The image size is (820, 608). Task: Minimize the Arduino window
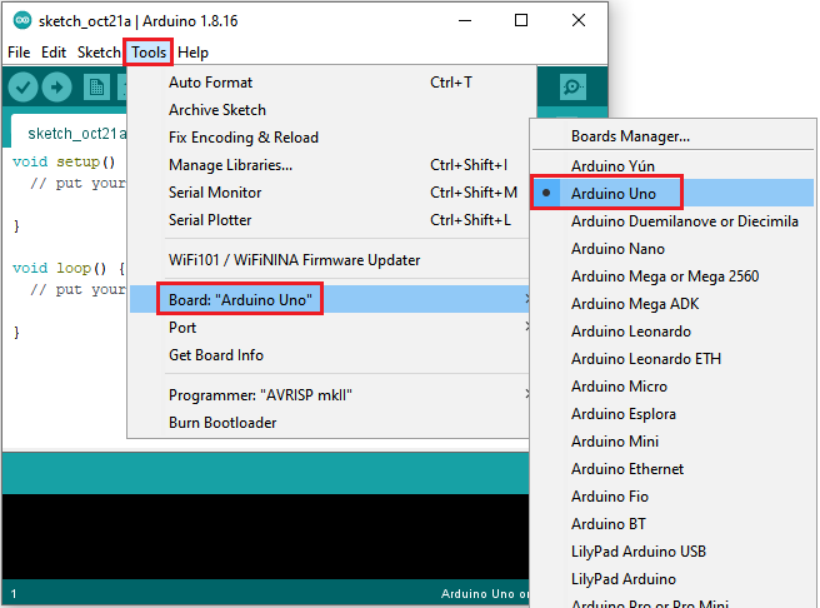465,20
